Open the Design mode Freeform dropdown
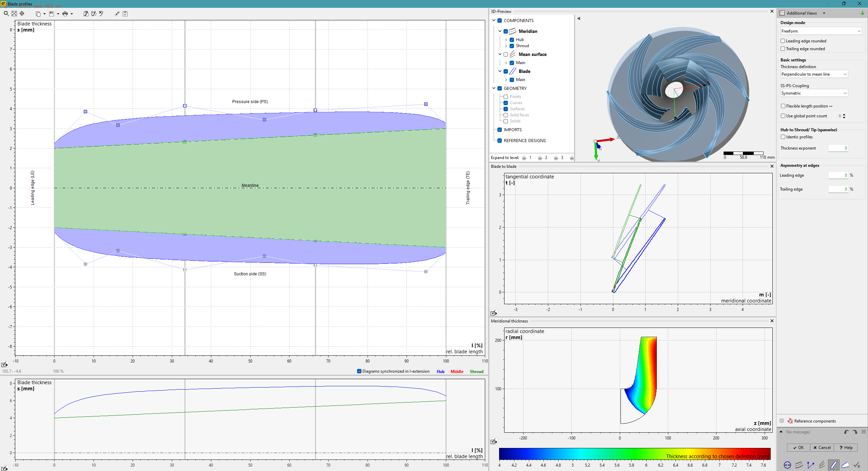The image size is (868, 471). pos(821,31)
